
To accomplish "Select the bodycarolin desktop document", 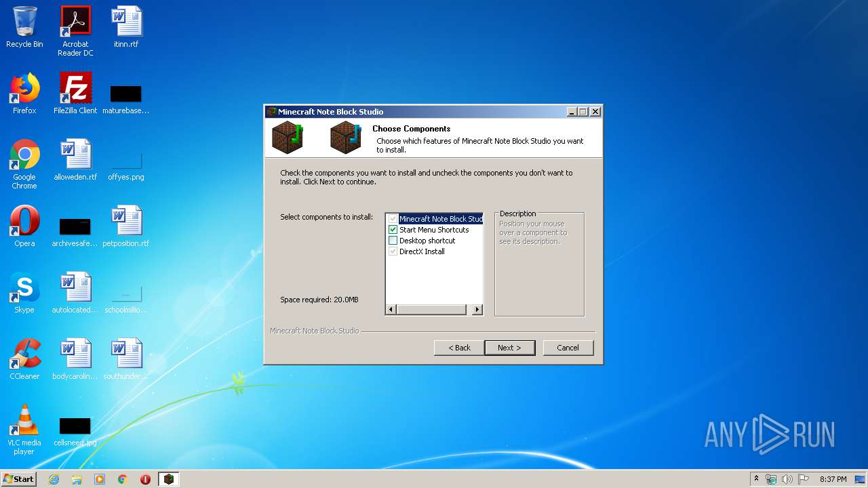I will [75, 359].
